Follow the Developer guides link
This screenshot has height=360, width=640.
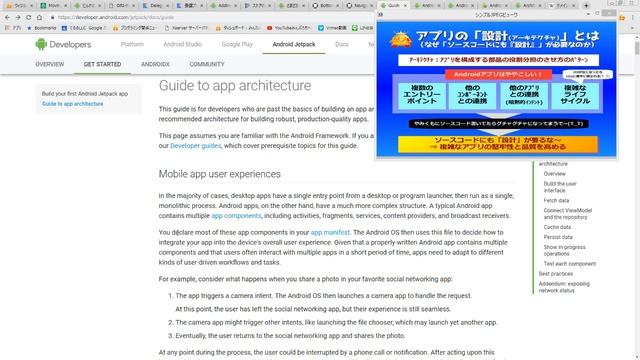click(196, 146)
